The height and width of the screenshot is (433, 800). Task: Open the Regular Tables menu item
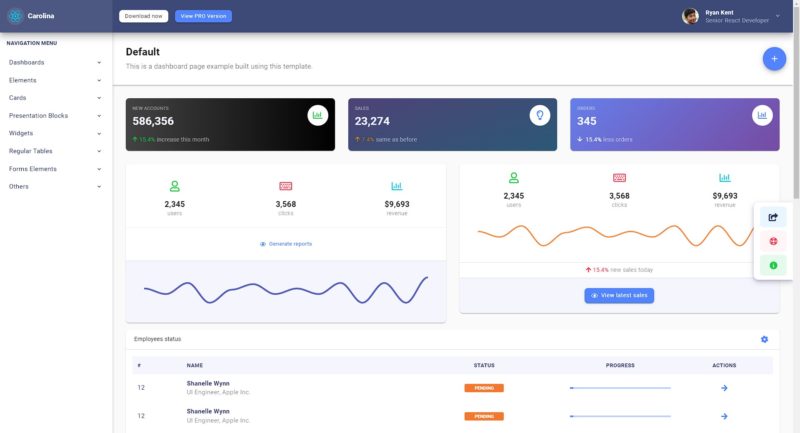pyautogui.click(x=56, y=151)
